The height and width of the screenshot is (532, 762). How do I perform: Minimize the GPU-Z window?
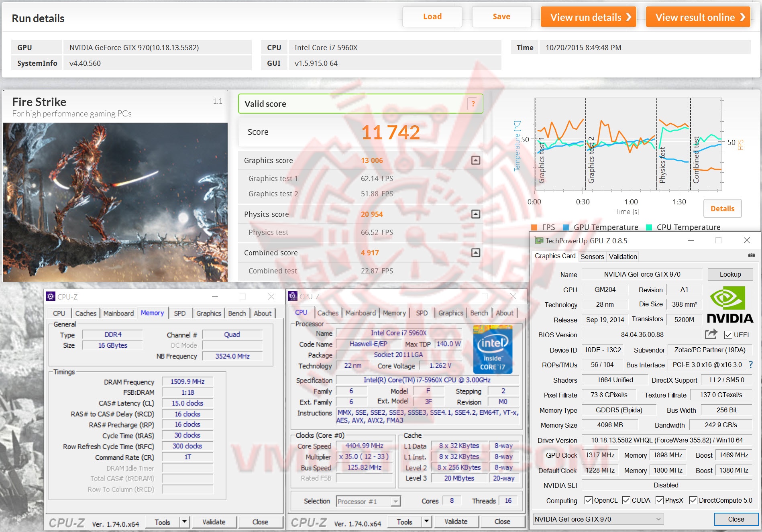click(x=691, y=241)
